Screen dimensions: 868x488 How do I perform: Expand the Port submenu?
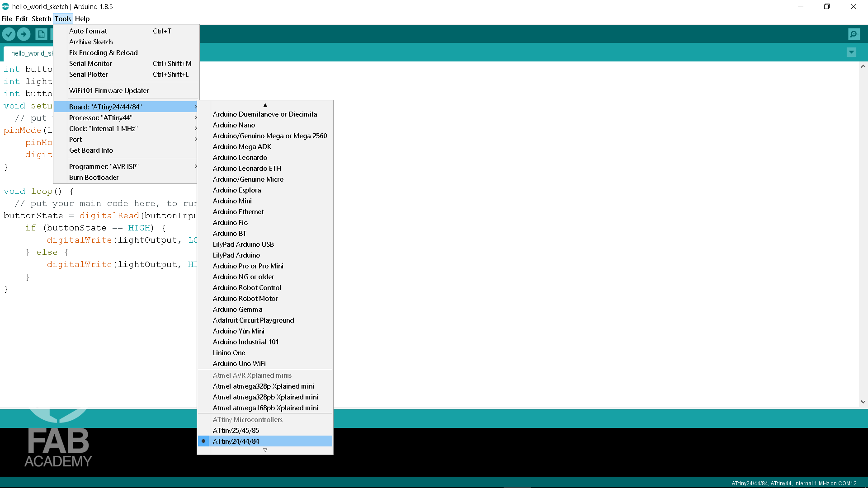click(127, 140)
